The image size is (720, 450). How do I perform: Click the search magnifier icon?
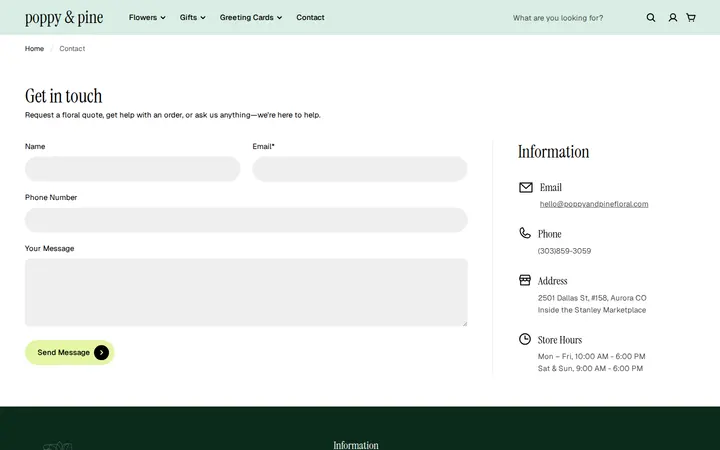click(x=651, y=17)
